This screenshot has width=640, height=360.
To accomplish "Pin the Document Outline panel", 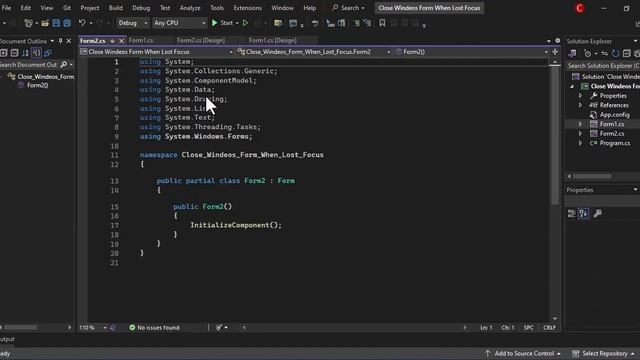I will (x=60, y=41).
